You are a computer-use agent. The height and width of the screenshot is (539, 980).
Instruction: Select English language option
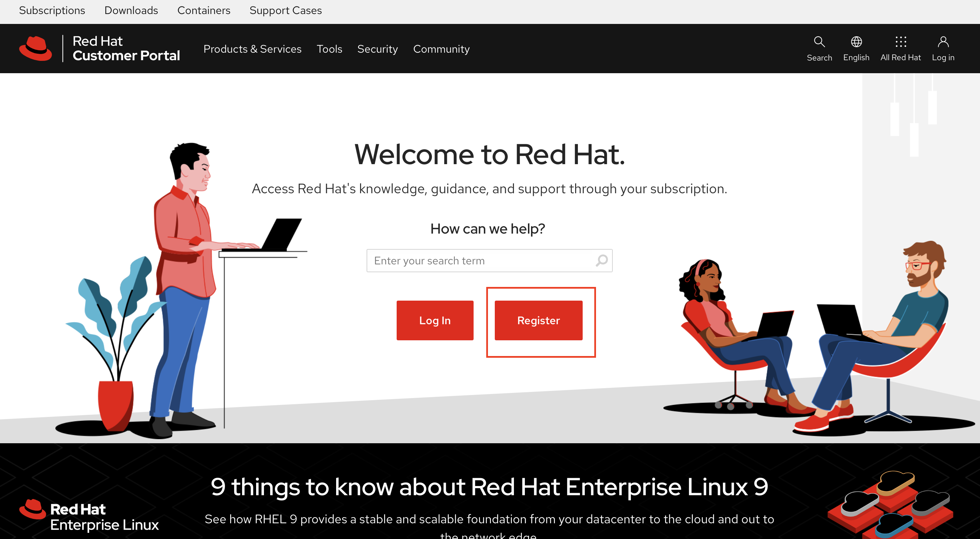coord(856,57)
